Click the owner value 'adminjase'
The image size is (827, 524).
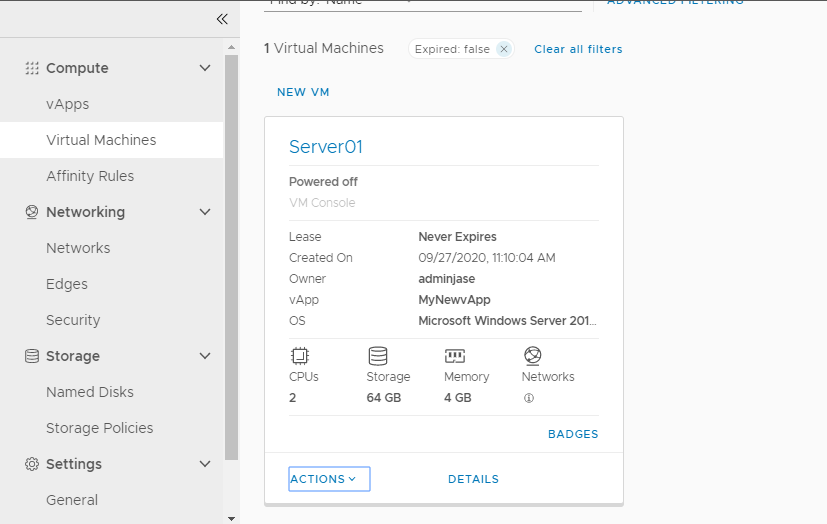click(447, 279)
